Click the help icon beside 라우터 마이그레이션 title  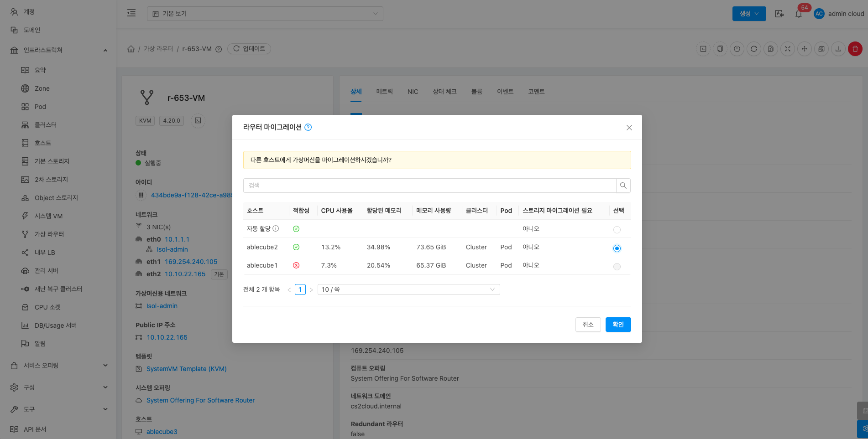click(308, 127)
